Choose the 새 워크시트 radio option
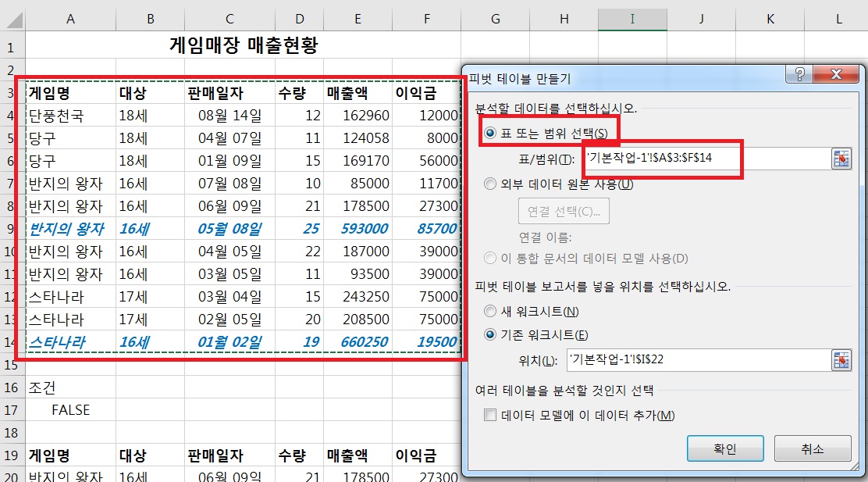The height and width of the screenshot is (482, 868). coord(490,311)
